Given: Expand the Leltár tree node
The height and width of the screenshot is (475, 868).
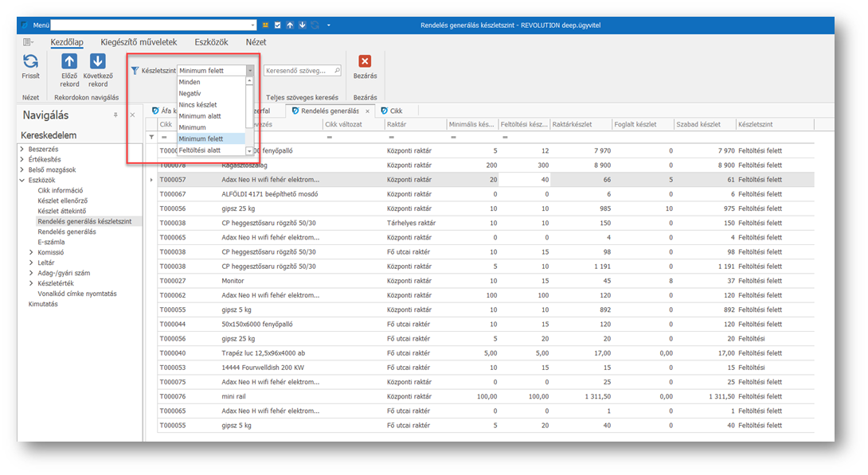Looking at the screenshot, I should click(32, 263).
